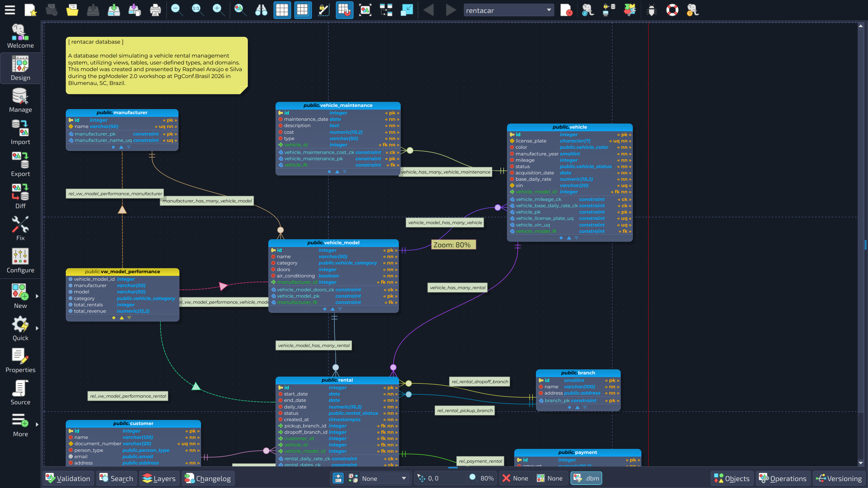Switch to the Welcome view
Screen dimensions: 868x488
click(20, 36)
